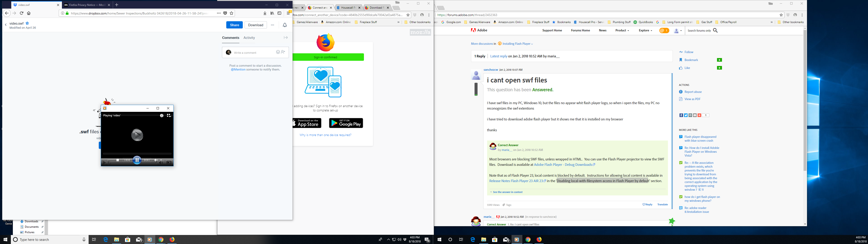Screen dimensions: 868x244
Task: Open Forums Home in Adobe menu
Action: 580,30
